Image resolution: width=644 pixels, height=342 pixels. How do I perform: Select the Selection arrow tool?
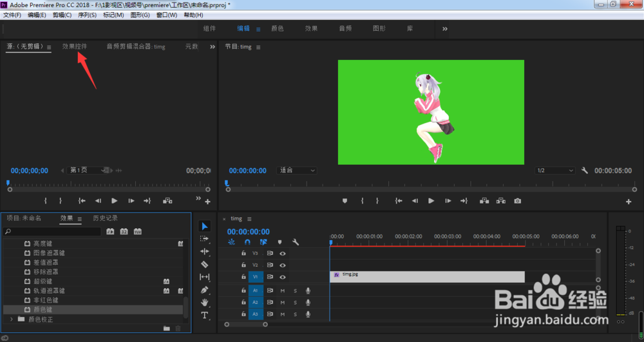205,226
